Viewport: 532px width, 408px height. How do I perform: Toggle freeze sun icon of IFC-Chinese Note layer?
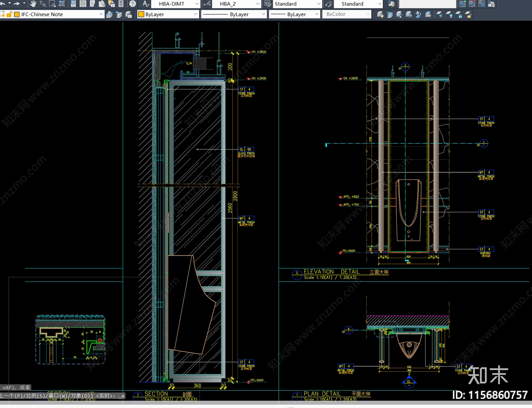[x=3, y=14]
